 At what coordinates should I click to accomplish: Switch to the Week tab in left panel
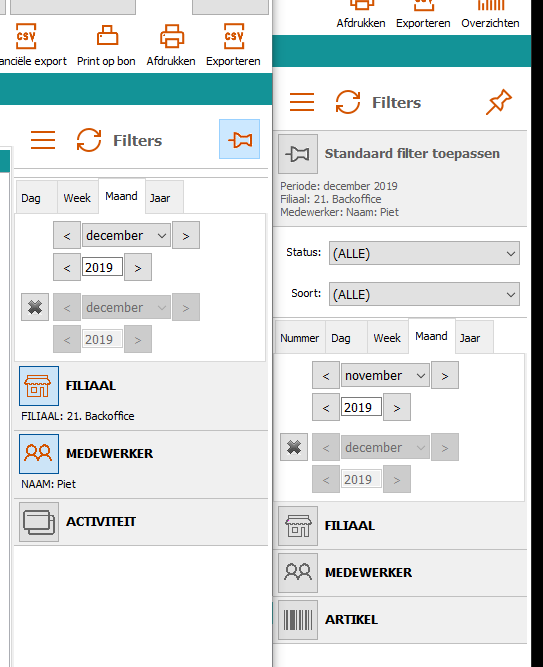pos(77,198)
